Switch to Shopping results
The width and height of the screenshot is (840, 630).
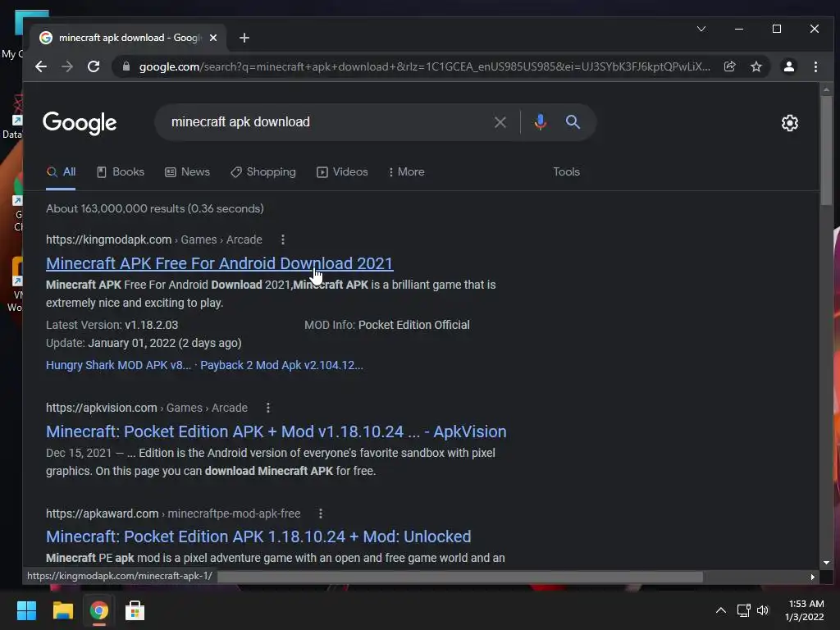coord(263,172)
